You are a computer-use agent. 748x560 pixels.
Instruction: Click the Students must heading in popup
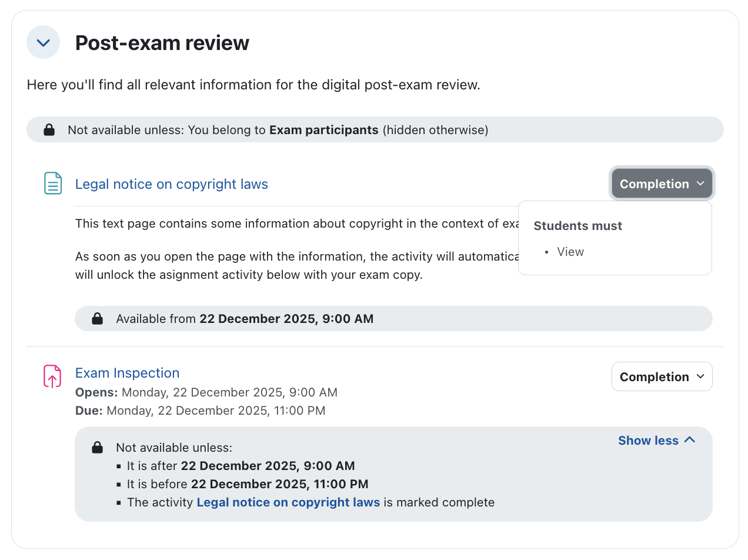click(577, 226)
